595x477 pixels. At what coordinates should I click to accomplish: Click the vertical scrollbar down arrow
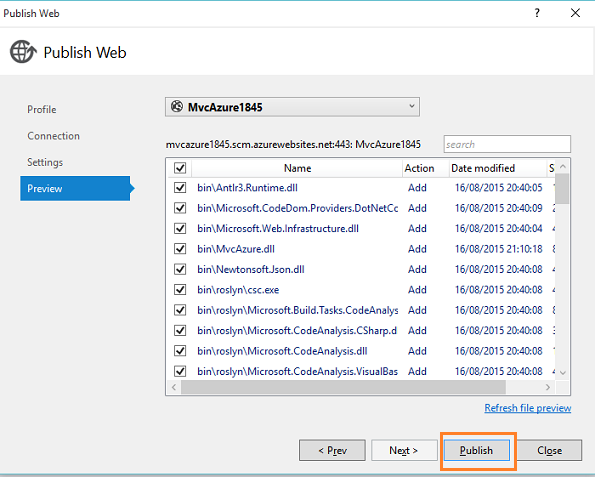563,373
